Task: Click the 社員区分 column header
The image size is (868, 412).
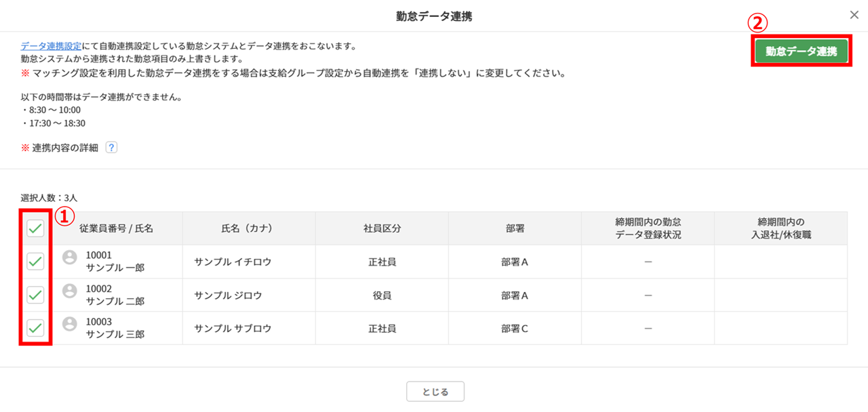Action: tap(382, 228)
